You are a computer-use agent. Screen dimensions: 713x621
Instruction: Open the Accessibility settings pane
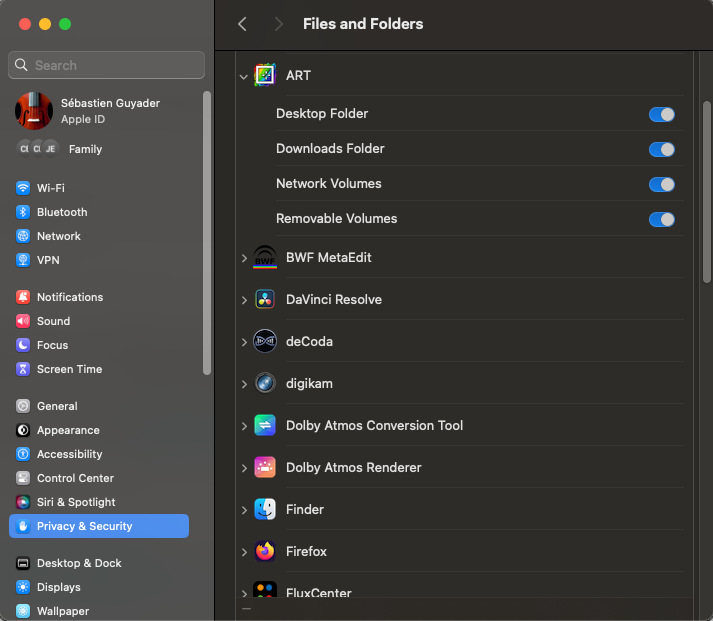[99, 454]
